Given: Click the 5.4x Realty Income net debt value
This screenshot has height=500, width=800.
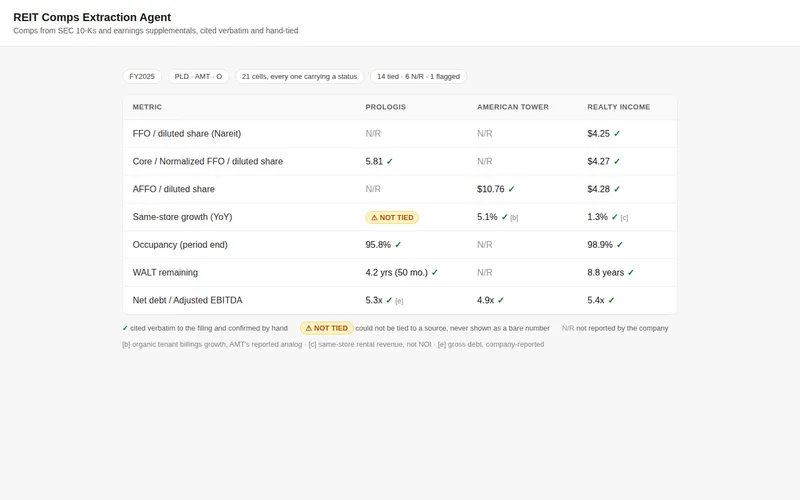Looking at the screenshot, I should click(596, 301).
